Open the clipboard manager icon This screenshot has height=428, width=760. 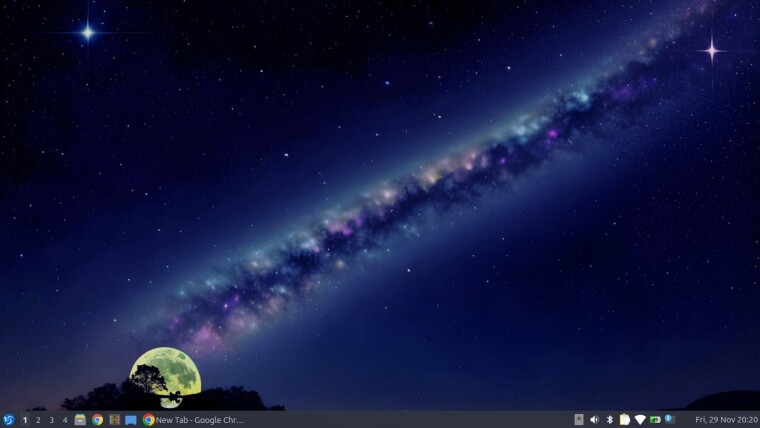625,420
